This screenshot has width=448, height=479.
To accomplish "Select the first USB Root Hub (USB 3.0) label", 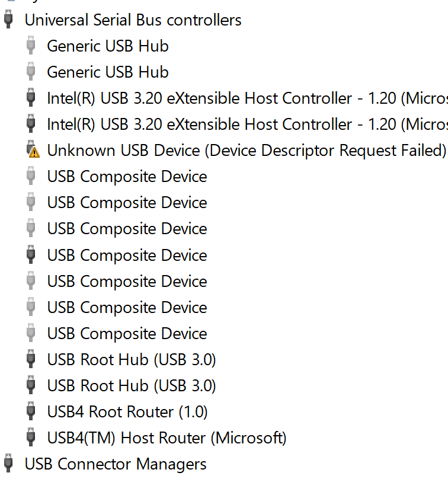I will tap(131, 359).
